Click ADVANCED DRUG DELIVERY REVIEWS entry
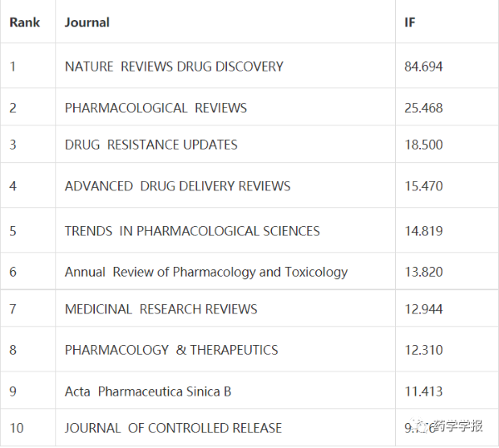Viewport: 499px width, 448px height. (178, 186)
